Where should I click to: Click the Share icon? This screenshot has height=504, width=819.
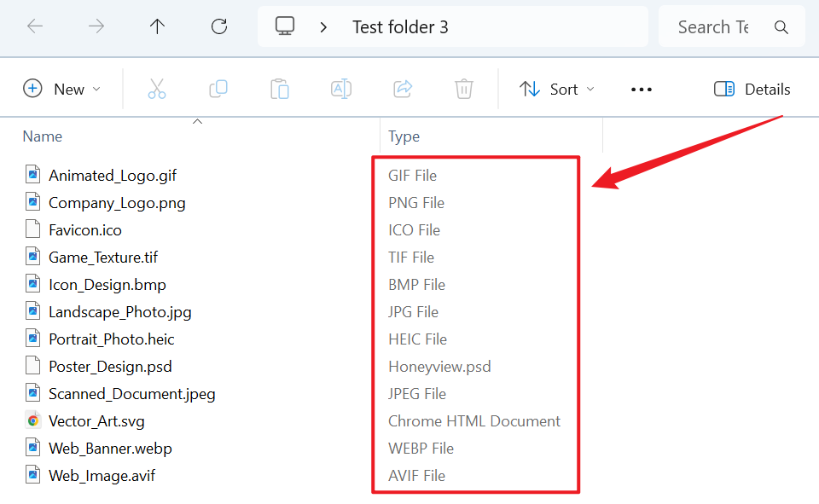pos(403,89)
